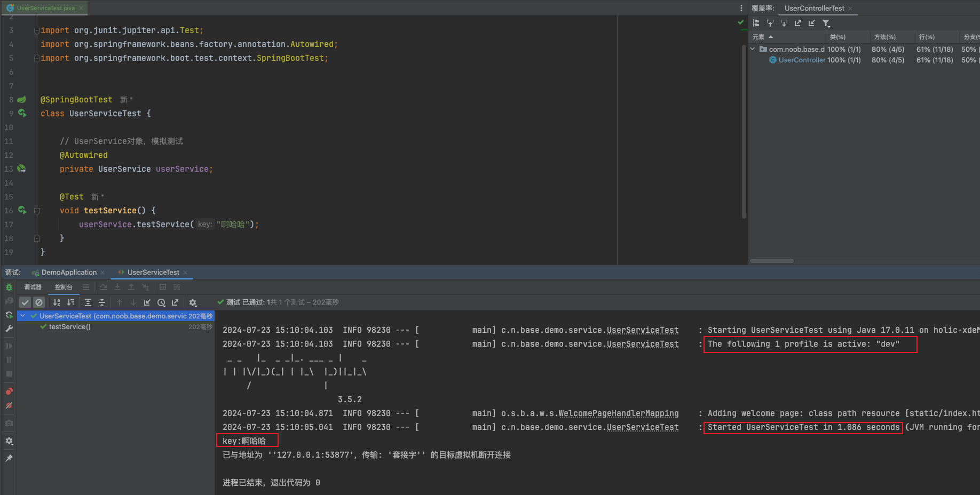Click Step Out upload-arrow icon
Viewport: 980px width, 495px height.
(x=131, y=287)
